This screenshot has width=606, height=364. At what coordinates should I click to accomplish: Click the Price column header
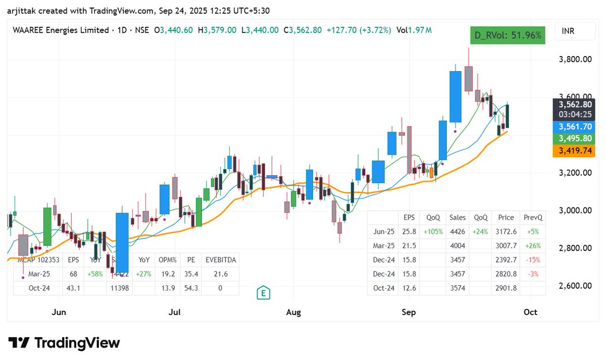click(506, 218)
